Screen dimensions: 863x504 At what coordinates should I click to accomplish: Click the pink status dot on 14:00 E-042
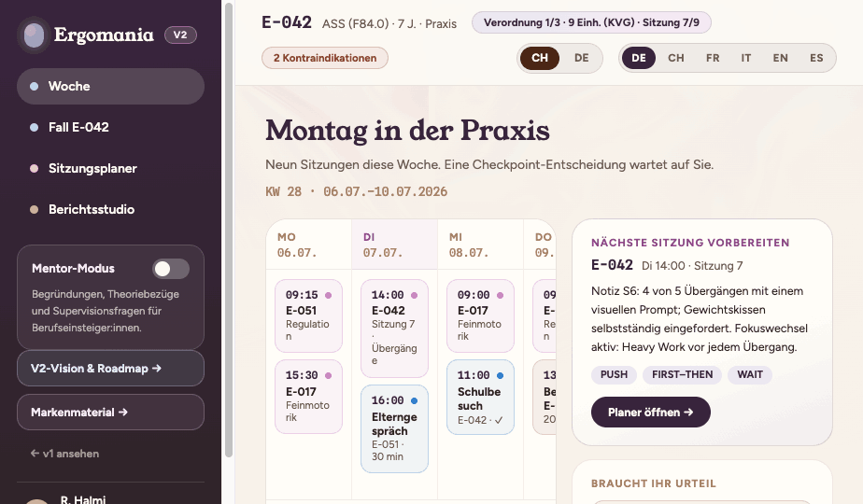[414, 296]
